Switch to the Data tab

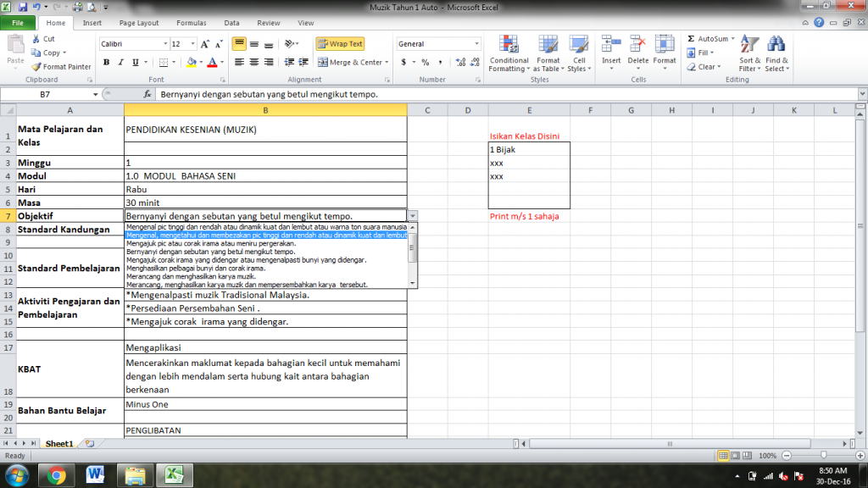231,23
